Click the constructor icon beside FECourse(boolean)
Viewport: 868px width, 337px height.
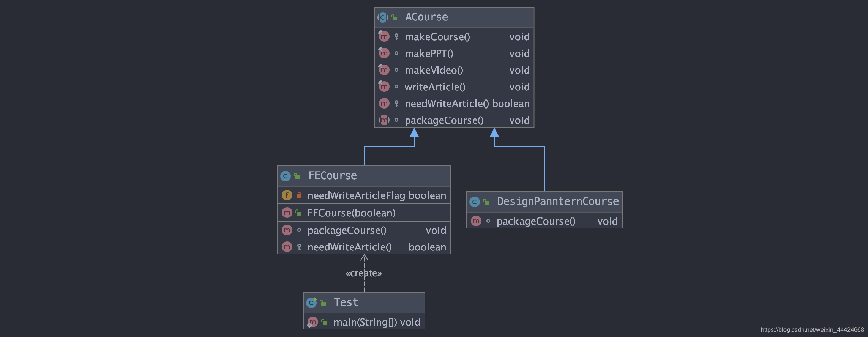[x=287, y=213]
